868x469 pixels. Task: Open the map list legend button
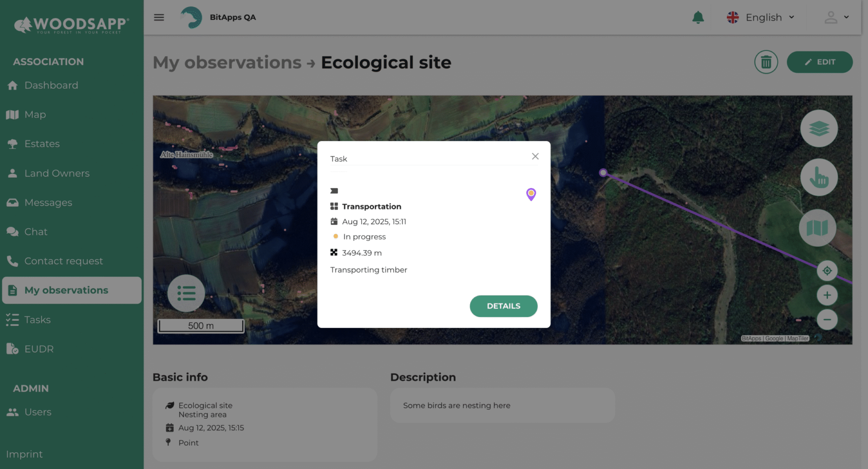[x=186, y=293]
